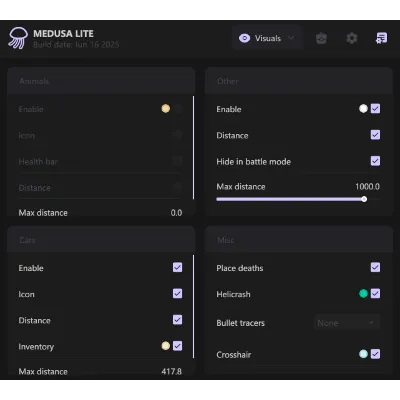Click the Build date text
The width and height of the screenshot is (400, 400).
(76, 45)
